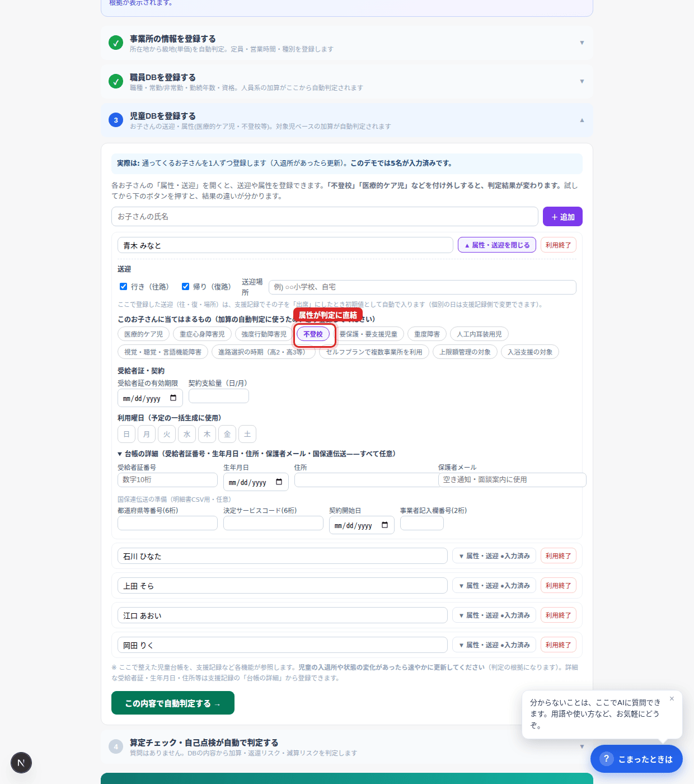The width and height of the screenshot is (694, 784).
Task: Expand 属性・送迎 for 岡田 りく
Action: 494,645
